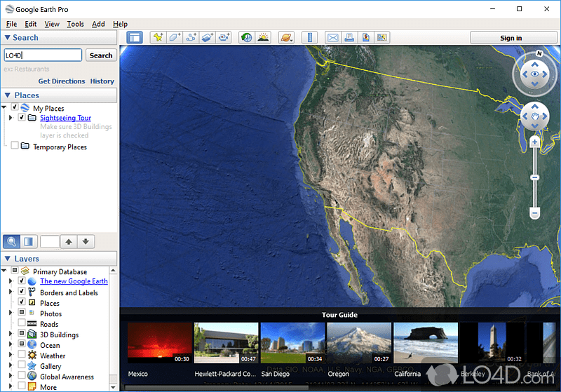Image resolution: width=561 pixels, height=392 pixels.
Task: Open The new Google Earth link
Action: [74, 281]
